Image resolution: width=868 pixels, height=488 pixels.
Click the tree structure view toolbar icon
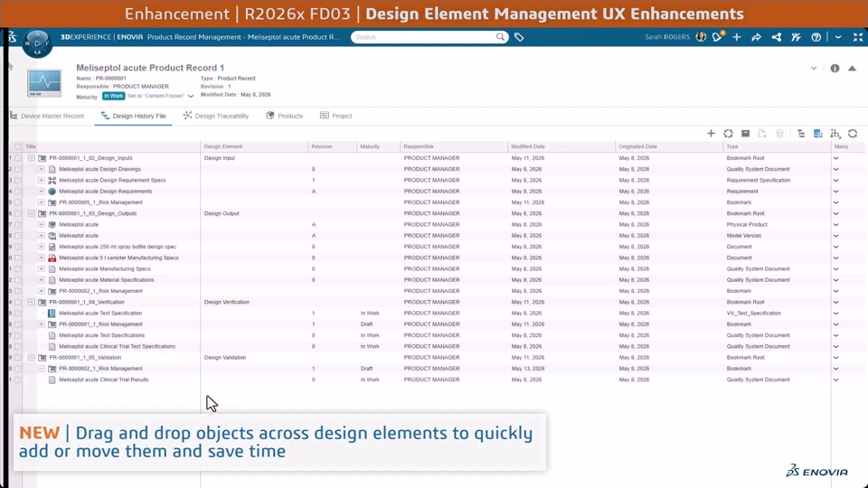801,134
